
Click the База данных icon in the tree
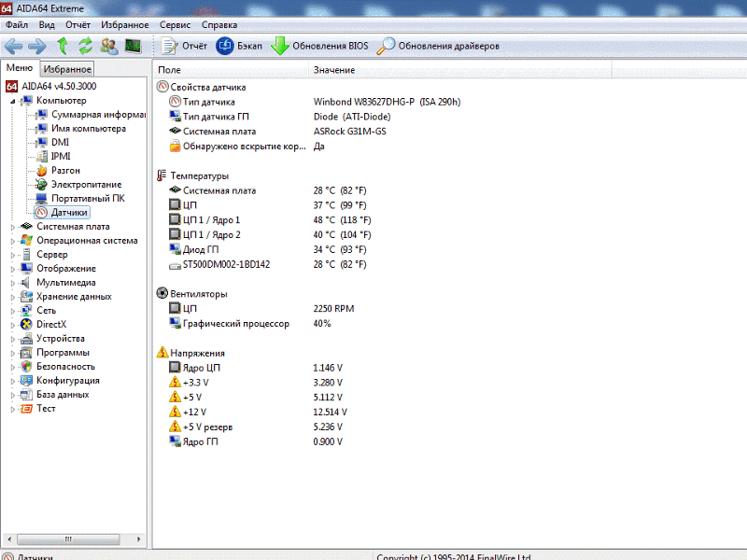[26, 394]
